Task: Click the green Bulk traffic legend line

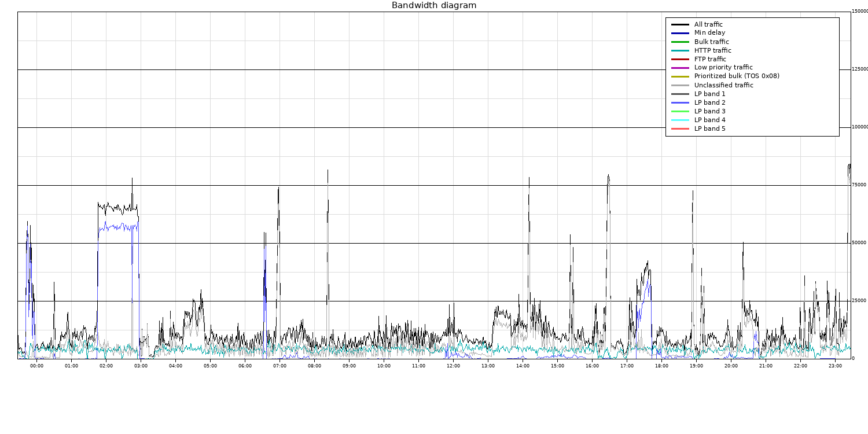Action: pos(680,42)
